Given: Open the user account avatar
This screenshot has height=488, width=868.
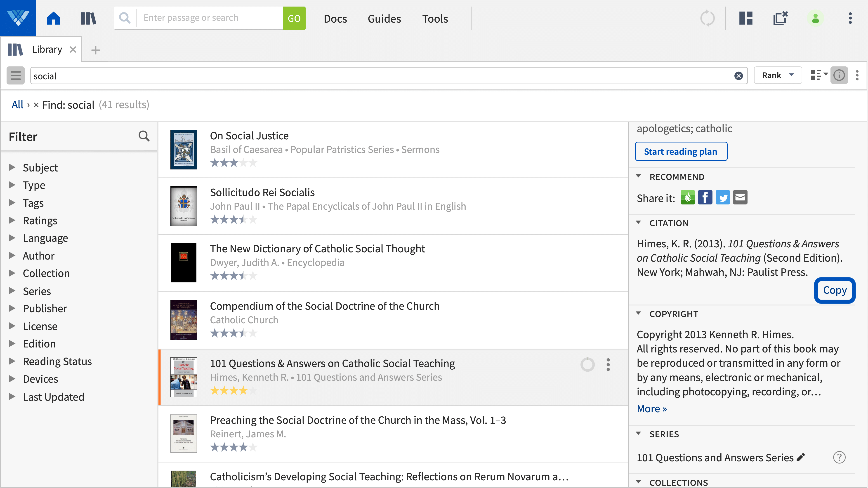Looking at the screenshot, I should coord(815,18).
